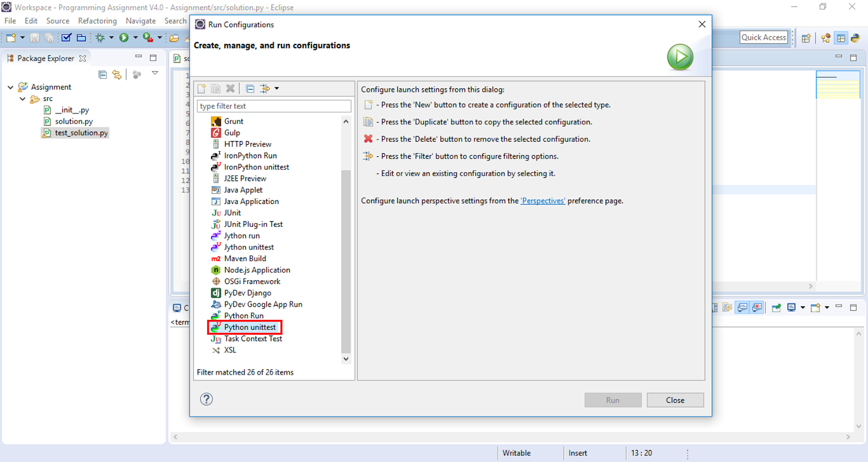This screenshot has width=868, height=462.
Task: Open the Search menu in Eclipse
Action: point(175,21)
